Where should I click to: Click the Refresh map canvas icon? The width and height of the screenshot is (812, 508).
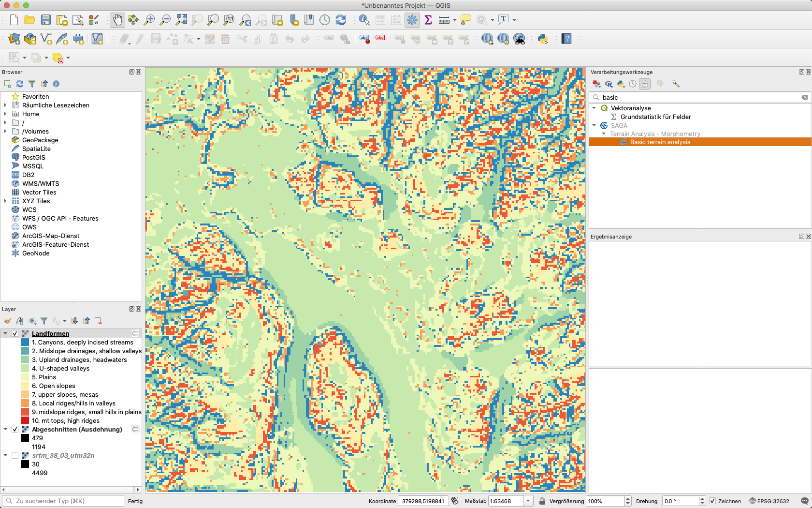click(x=341, y=20)
